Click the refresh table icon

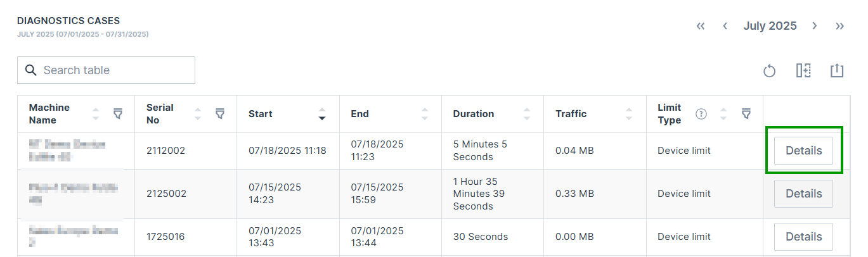(769, 71)
